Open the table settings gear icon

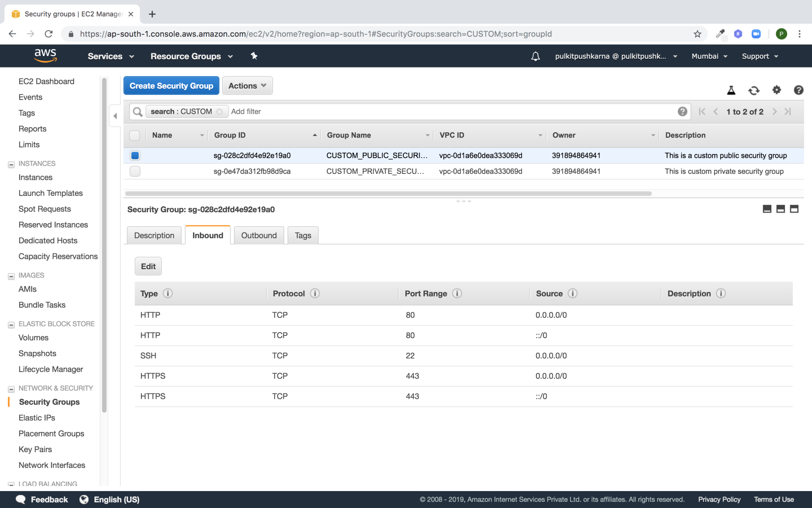point(777,90)
